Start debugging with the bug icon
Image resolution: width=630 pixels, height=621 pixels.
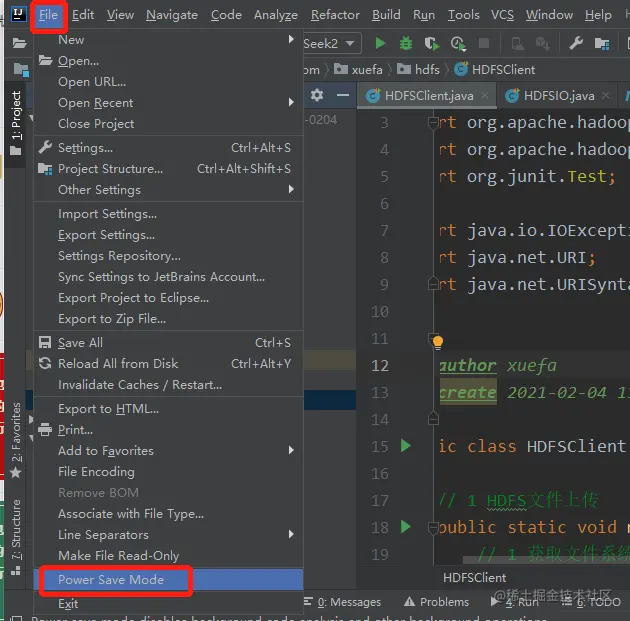[405, 43]
